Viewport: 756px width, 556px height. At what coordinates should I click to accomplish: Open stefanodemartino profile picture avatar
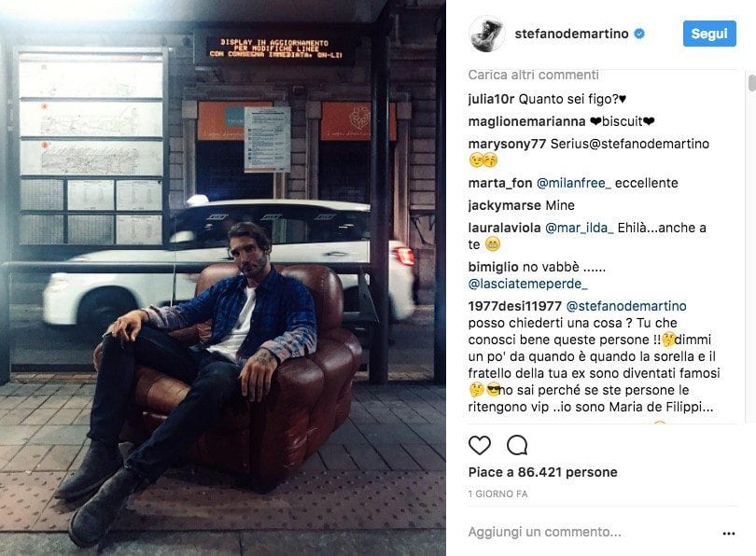[486, 34]
